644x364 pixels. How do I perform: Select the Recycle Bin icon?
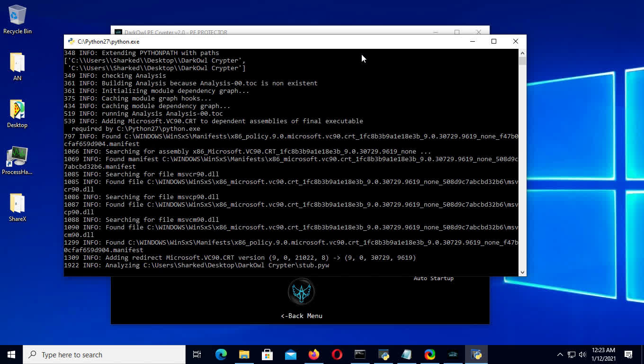pos(17,20)
